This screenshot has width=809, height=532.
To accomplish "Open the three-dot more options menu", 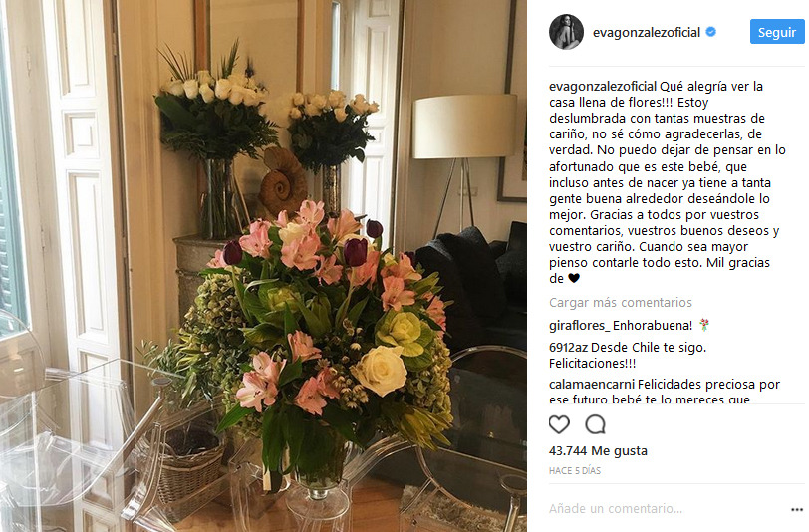I will point(797,509).
